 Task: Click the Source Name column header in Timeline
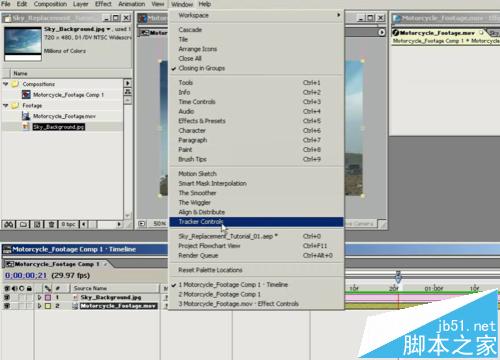point(115,288)
